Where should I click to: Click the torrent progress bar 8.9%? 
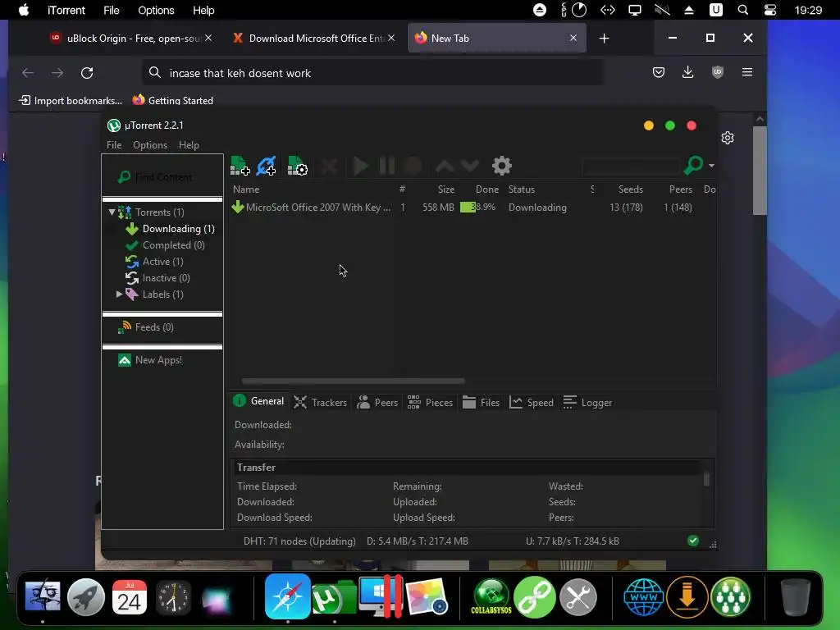coord(478,208)
